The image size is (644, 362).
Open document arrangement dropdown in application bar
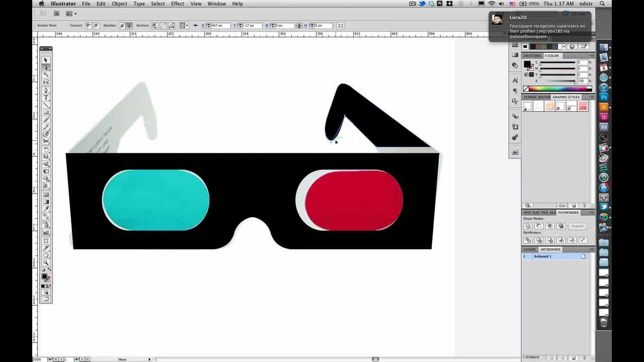point(70,14)
